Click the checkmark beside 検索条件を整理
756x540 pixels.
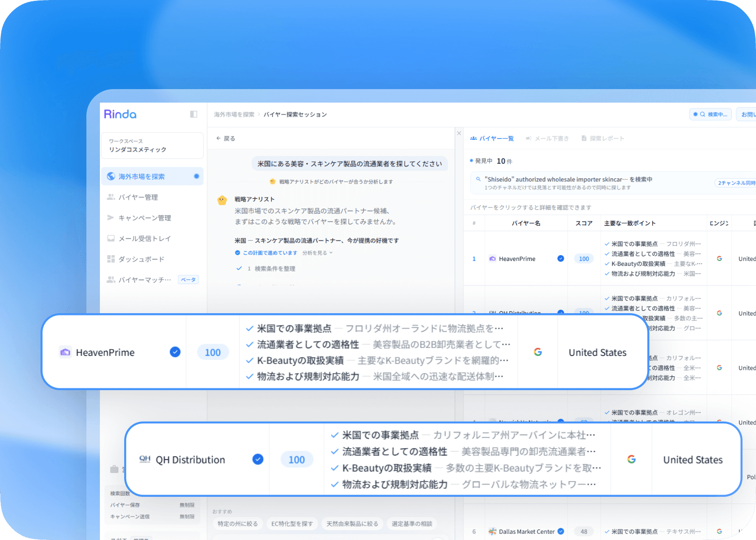[x=239, y=269]
